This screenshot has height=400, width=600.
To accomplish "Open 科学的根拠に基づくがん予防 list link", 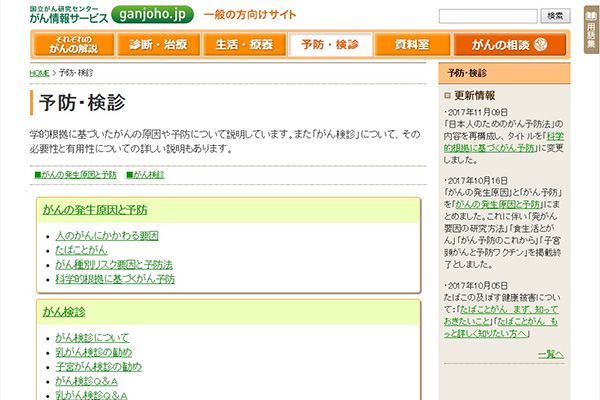I will [115, 279].
